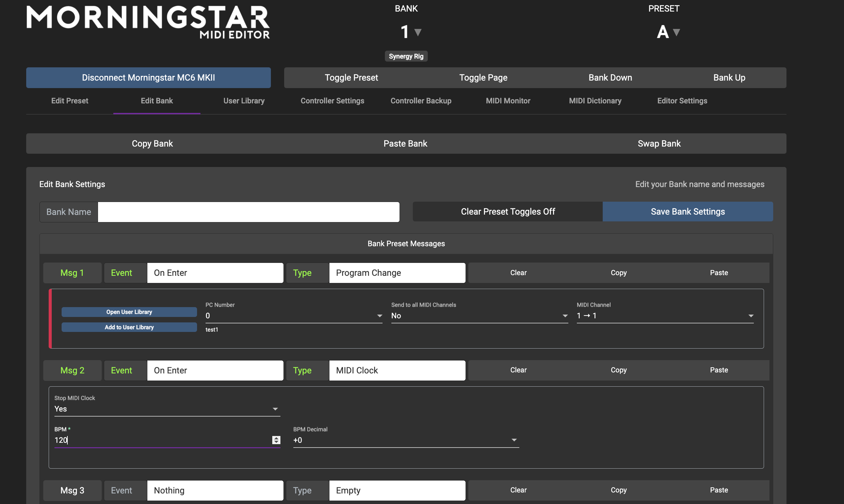Open the Preset letter dropdown arrow
The image size is (844, 504).
pyautogui.click(x=676, y=32)
